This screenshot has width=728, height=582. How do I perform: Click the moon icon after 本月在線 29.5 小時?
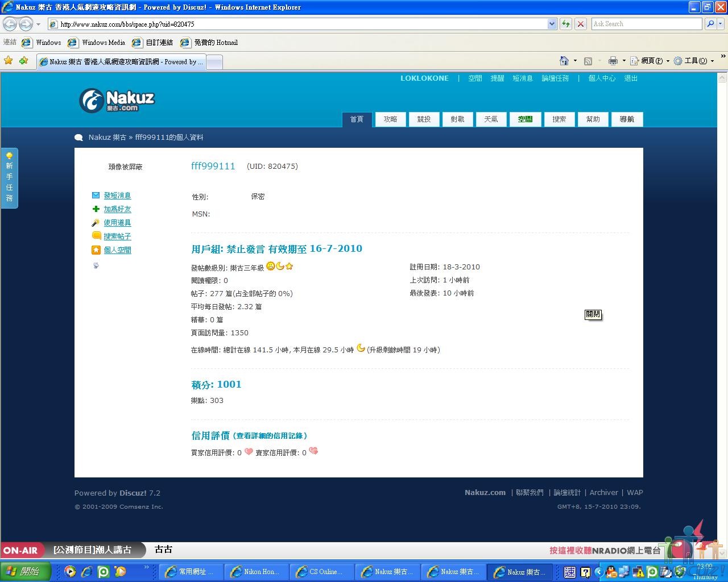[361, 348]
